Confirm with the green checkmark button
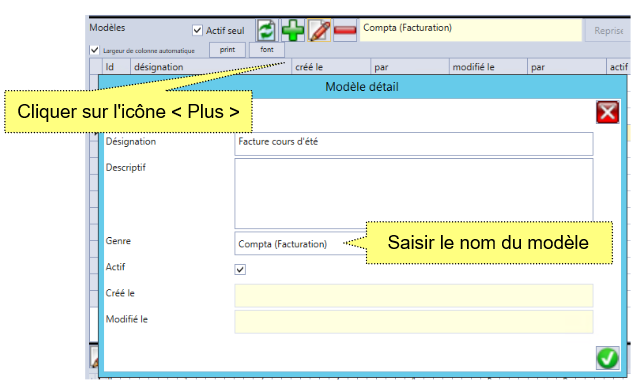Viewport: 641px width, 386px height. (x=607, y=358)
